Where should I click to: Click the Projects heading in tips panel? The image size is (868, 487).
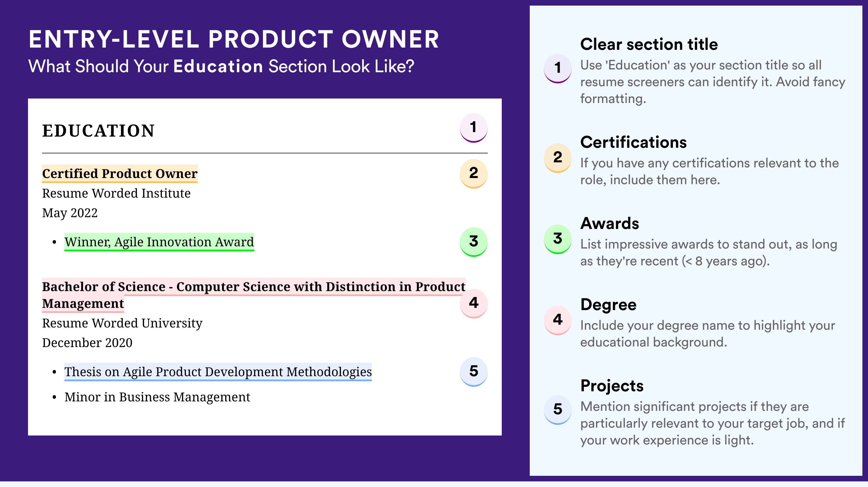(x=612, y=386)
